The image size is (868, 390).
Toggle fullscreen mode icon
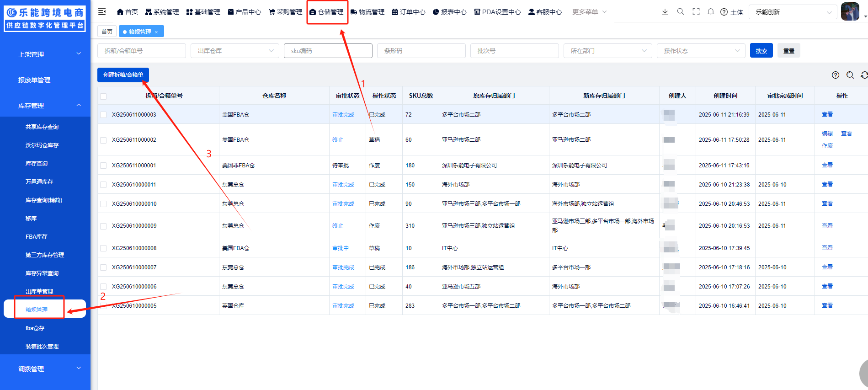[696, 12]
